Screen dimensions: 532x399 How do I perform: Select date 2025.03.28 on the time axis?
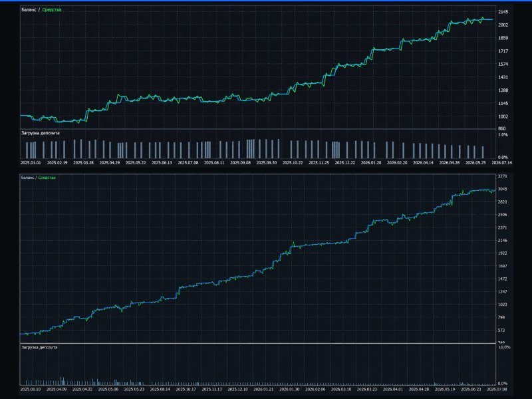point(83,163)
